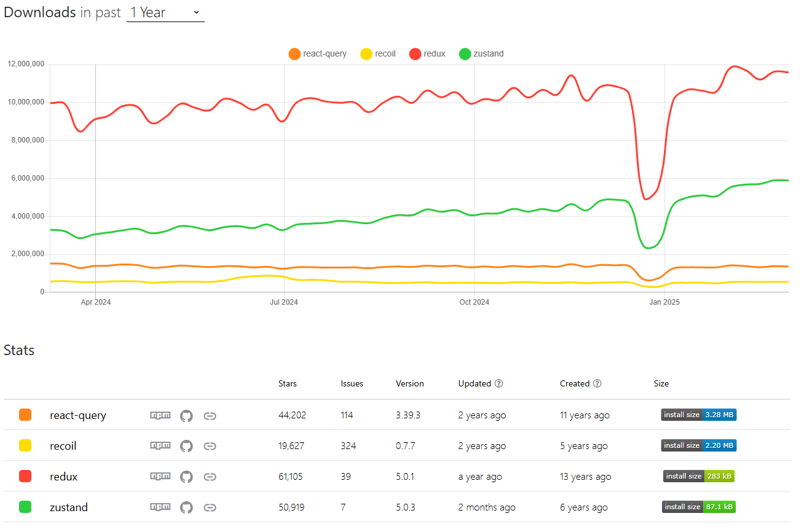
Task: Open the homepage link icon for redux
Action: [x=210, y=477]
